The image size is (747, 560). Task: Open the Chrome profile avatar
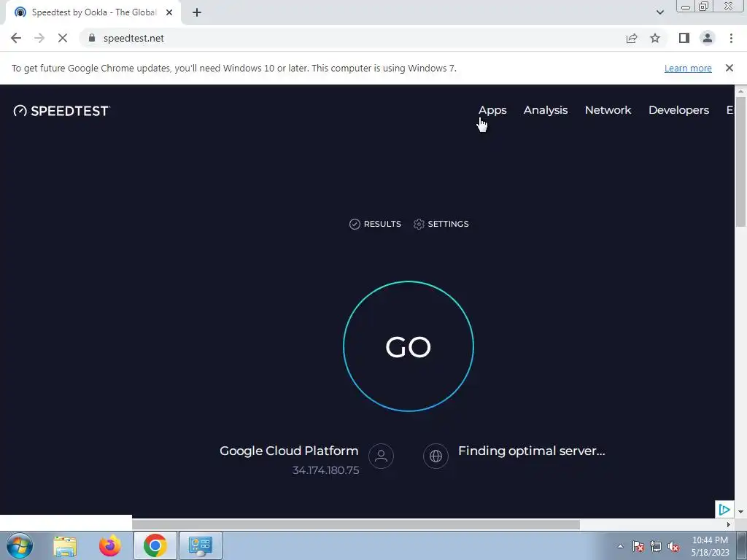pyautogui.click(x=708, y=38)
